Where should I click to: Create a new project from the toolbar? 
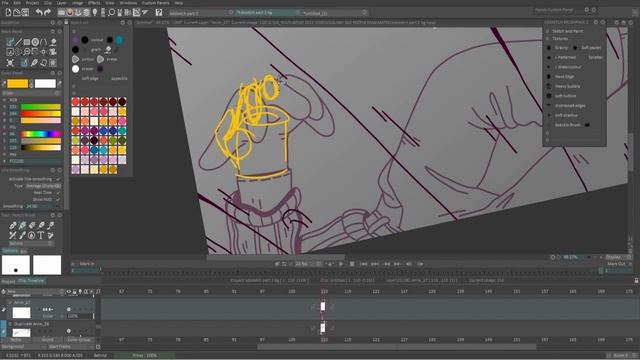point(8,13)
